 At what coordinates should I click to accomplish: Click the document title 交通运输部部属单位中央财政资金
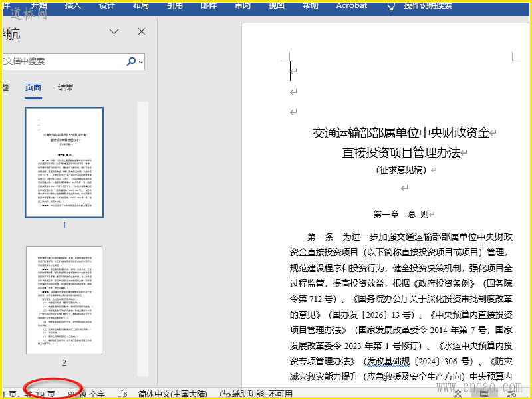coord(401,133)
